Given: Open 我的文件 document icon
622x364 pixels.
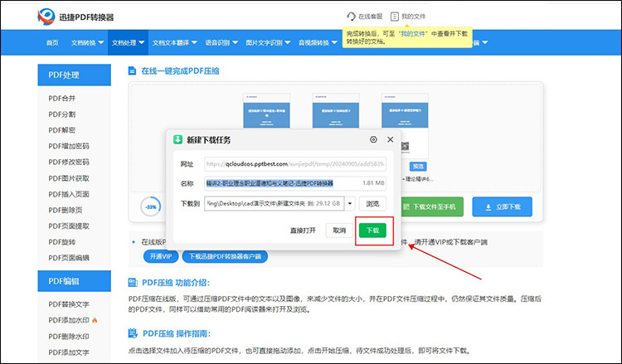Looking at the screenshot, I should coord(394,17).
